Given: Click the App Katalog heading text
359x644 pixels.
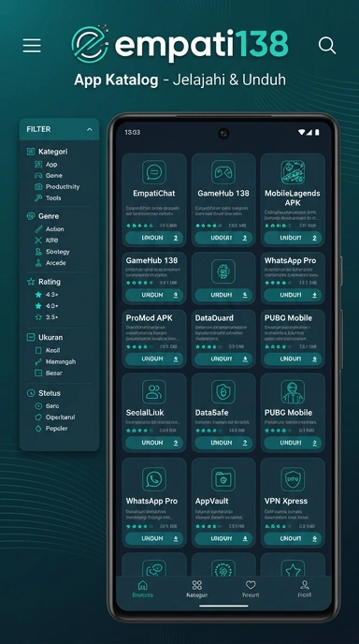Looking at the screenshot, I should point(116,80).
